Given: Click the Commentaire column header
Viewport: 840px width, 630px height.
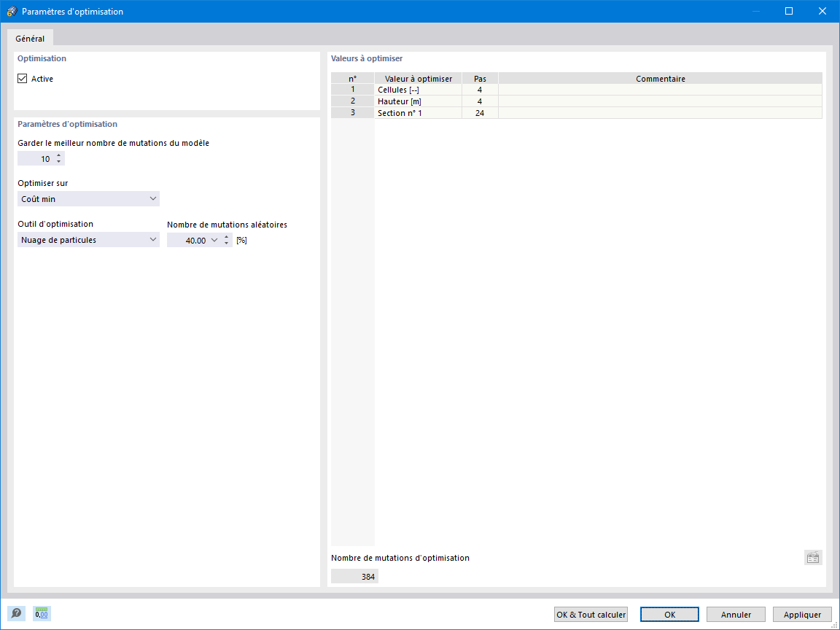Looking at the screenshot, I should point(660,78).
